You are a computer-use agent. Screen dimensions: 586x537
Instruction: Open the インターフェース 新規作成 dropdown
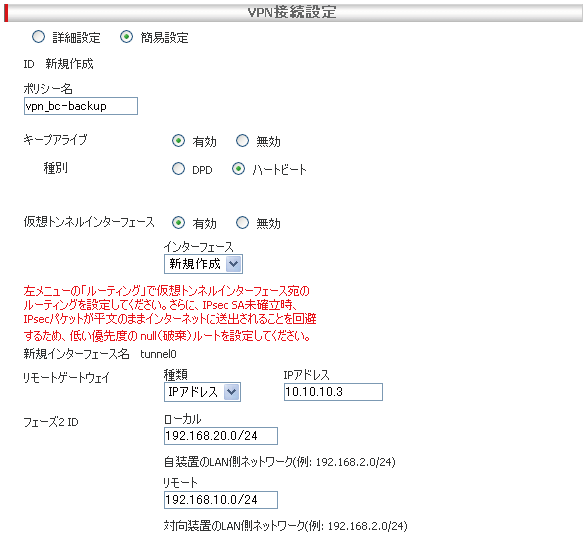pyautogui.click(x=203, y=264)
